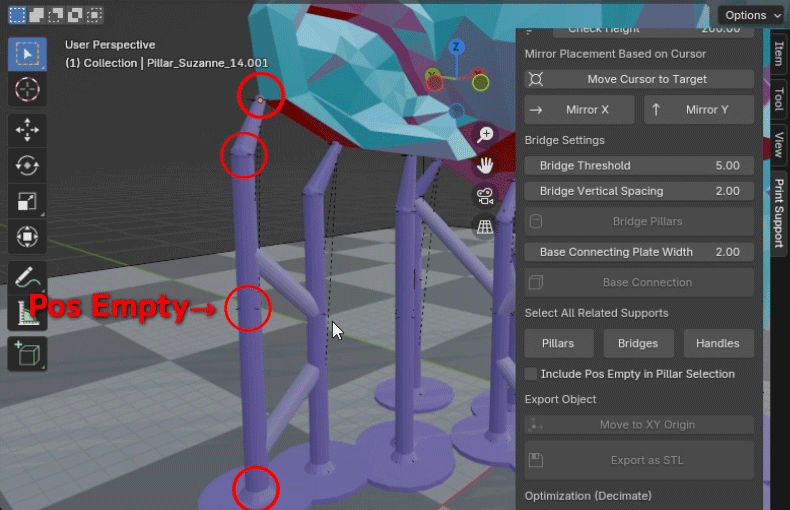Set selection mode to Invert
790x510 pixels.
(x=75, y=15)
